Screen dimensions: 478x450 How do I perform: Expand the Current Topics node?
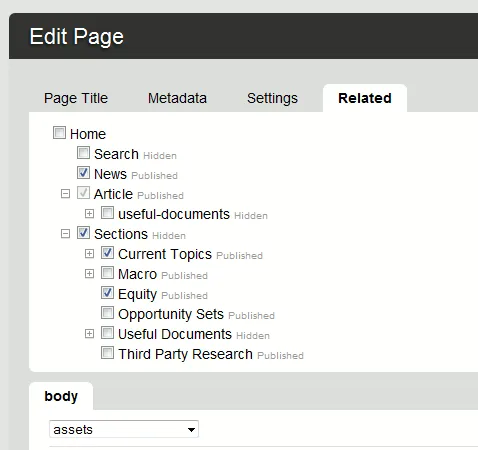89,254
